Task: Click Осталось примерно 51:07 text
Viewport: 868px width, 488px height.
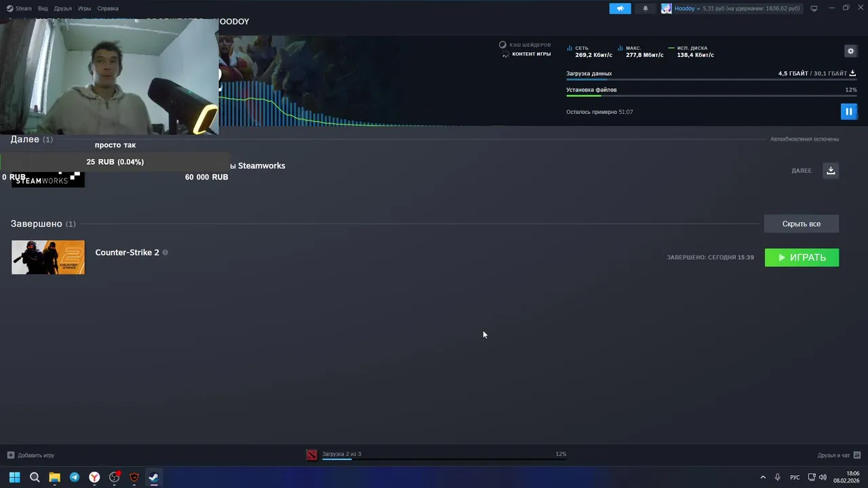Action: [599, 112]
